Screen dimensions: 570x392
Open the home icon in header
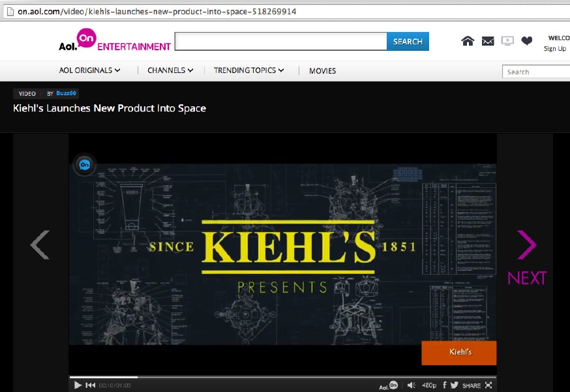pyautogui.click(x=468, y=41)
